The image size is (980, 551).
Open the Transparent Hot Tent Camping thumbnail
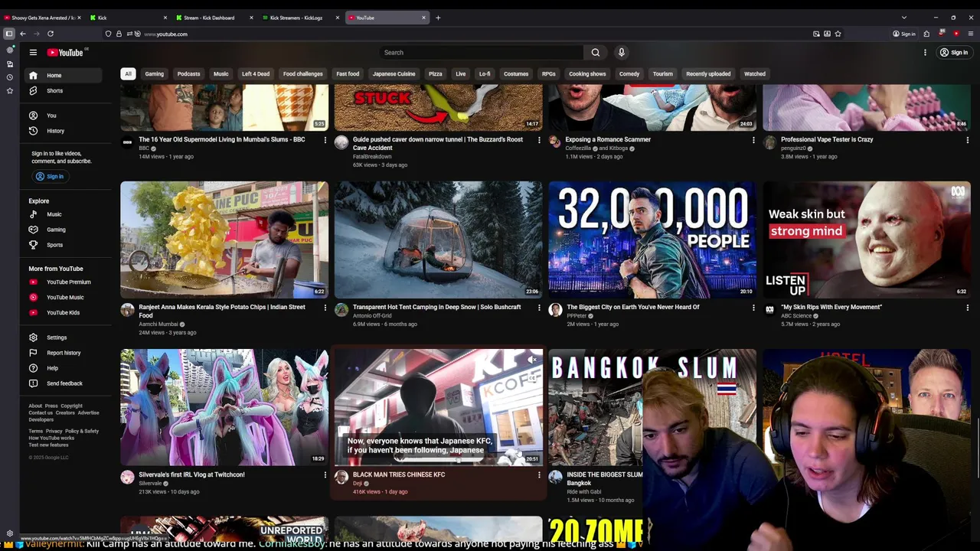coord(438,240)
